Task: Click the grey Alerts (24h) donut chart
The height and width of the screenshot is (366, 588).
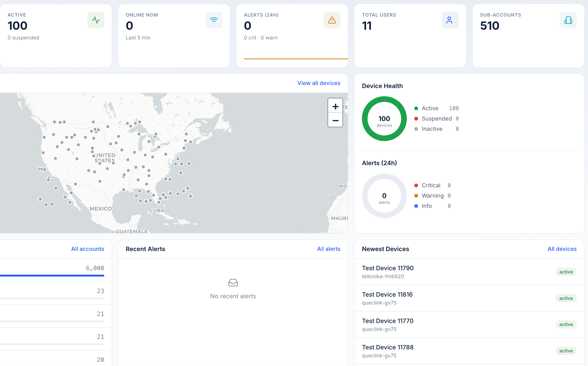Action: pos(384,195)
